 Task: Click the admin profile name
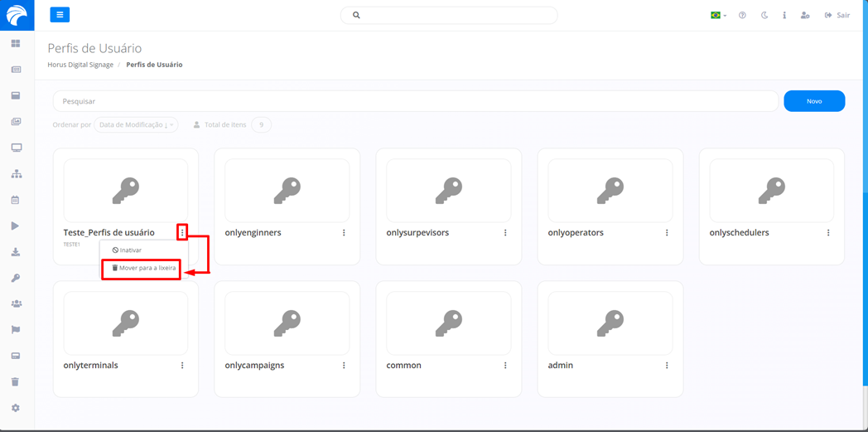(x=560, y=366)
